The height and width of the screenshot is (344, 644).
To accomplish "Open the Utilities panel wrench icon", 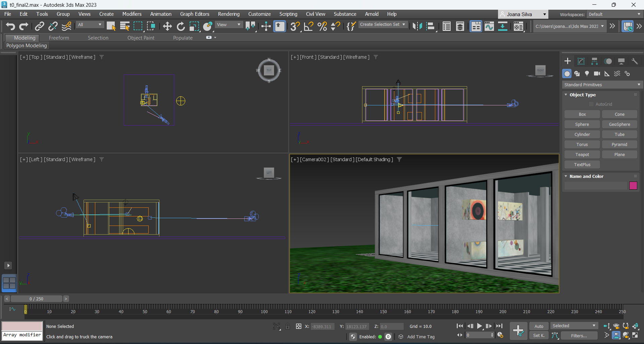I will point(635,61).
